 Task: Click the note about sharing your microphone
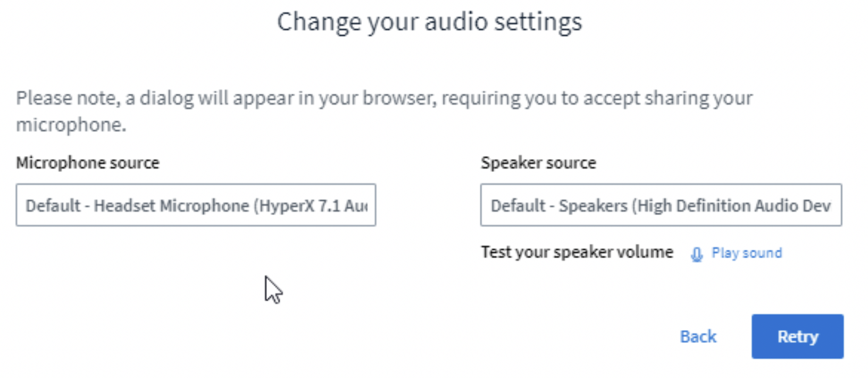[x=384, y=111]
